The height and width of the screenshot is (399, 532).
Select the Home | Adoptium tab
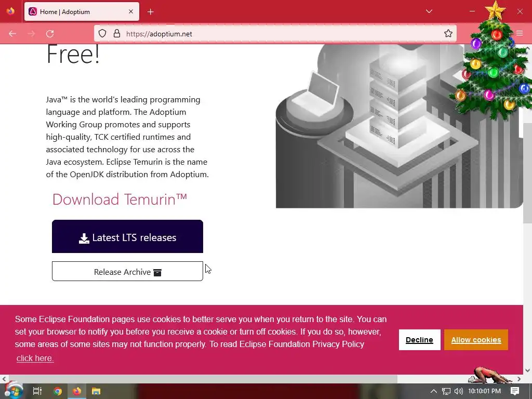(x=82, y=11)
